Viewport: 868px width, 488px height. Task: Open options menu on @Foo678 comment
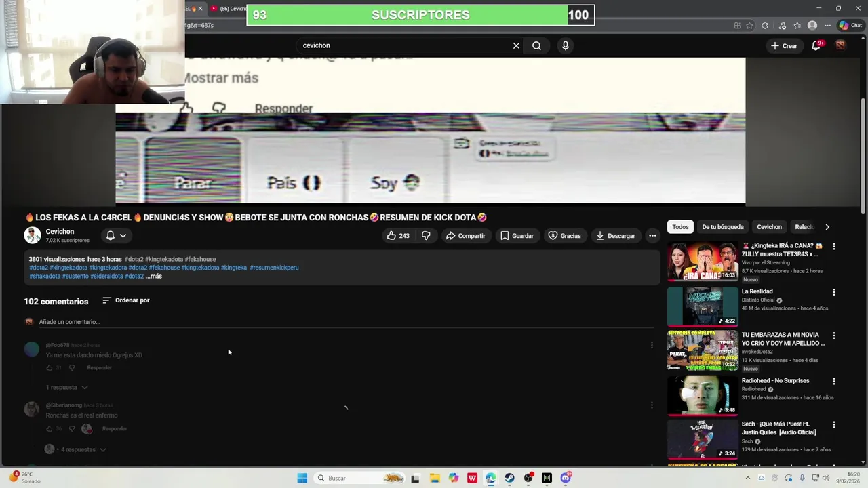click(652, 345)
